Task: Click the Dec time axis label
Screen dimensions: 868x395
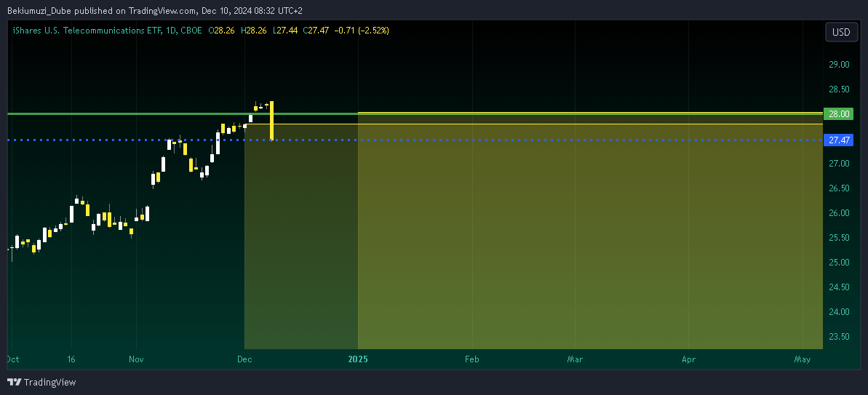Action: point(244,359)
